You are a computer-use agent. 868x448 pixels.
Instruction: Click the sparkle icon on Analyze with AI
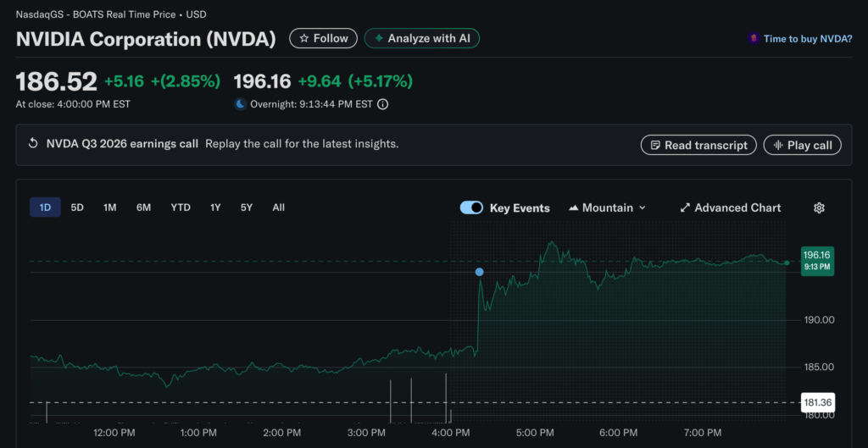378,38
